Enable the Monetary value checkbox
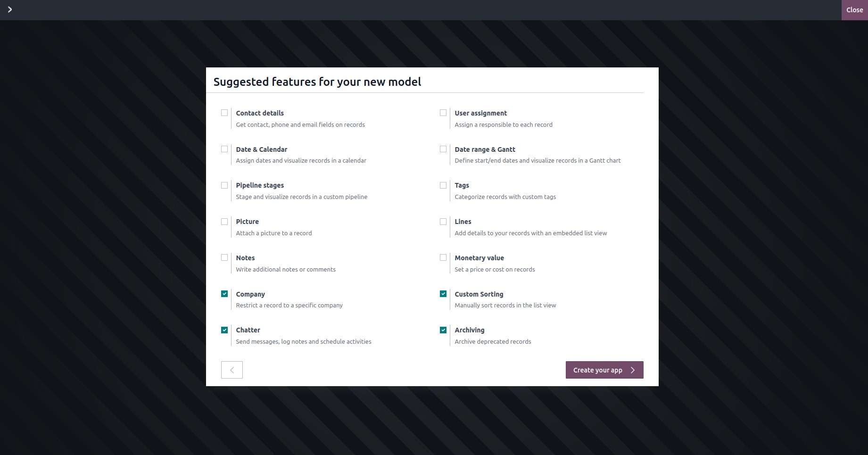This screenshot has height=455, width=868. 443,257
